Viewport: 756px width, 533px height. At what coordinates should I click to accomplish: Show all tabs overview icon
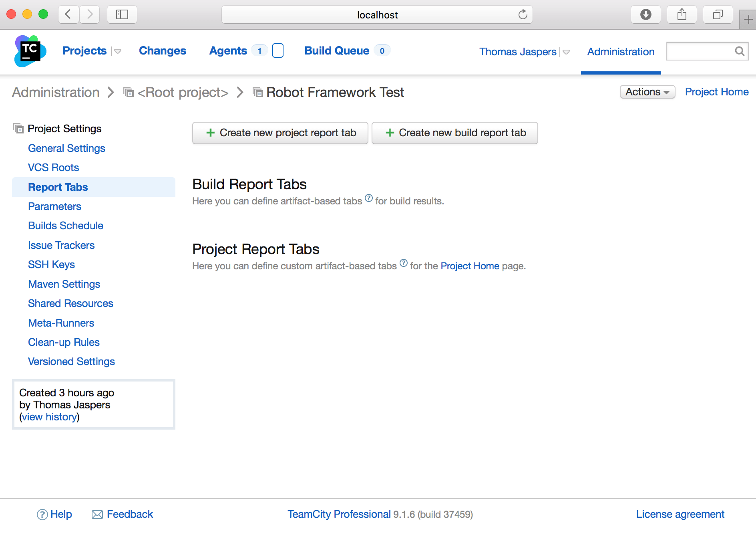tap(718, 15)
